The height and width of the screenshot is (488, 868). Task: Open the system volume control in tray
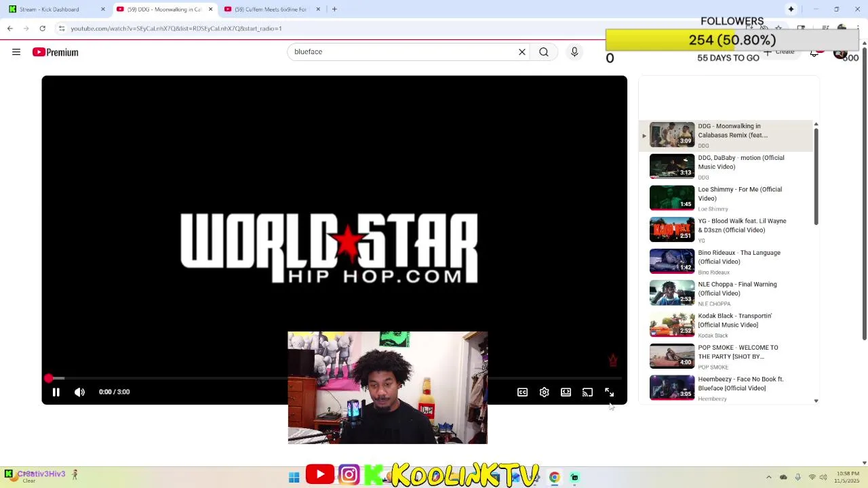[x=822, y=477]
